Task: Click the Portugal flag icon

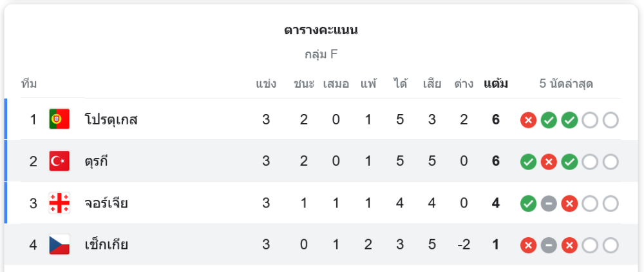Action: click(x=59, y=119)
